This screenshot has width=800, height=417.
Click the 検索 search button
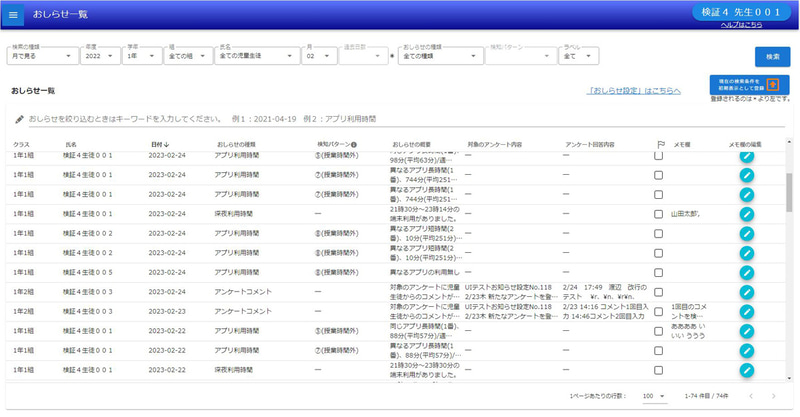772,57
